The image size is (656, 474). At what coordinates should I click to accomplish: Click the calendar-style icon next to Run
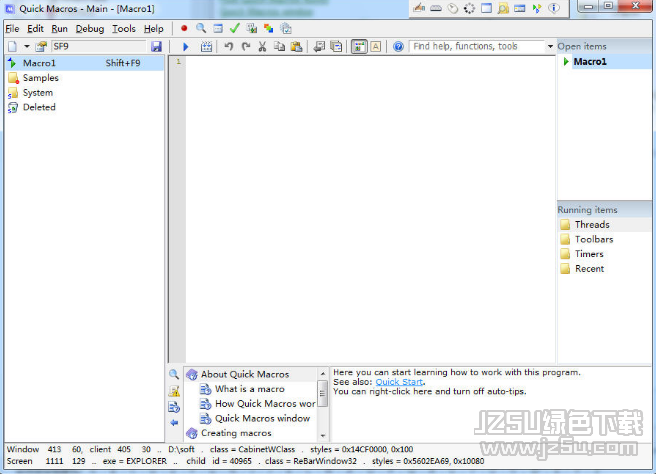click(x=206, y=46)
